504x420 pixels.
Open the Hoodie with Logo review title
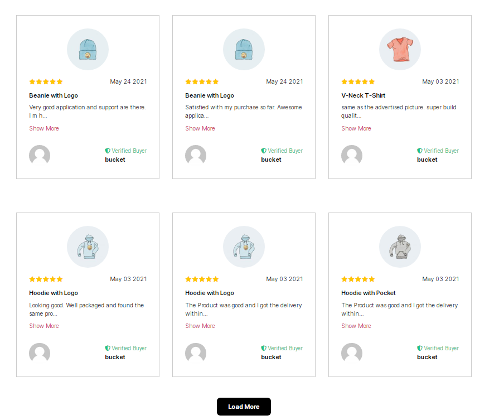[x=53, y=293]
